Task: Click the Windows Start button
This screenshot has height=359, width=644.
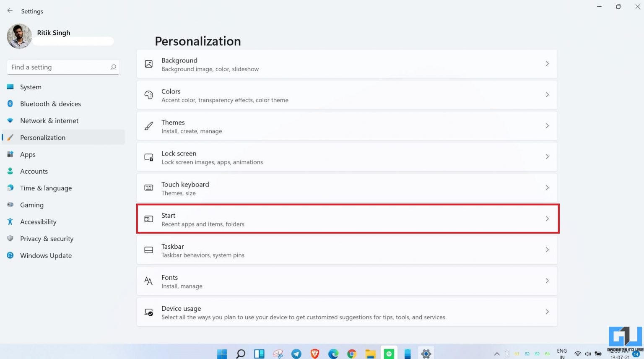Action: pos(221,354)
